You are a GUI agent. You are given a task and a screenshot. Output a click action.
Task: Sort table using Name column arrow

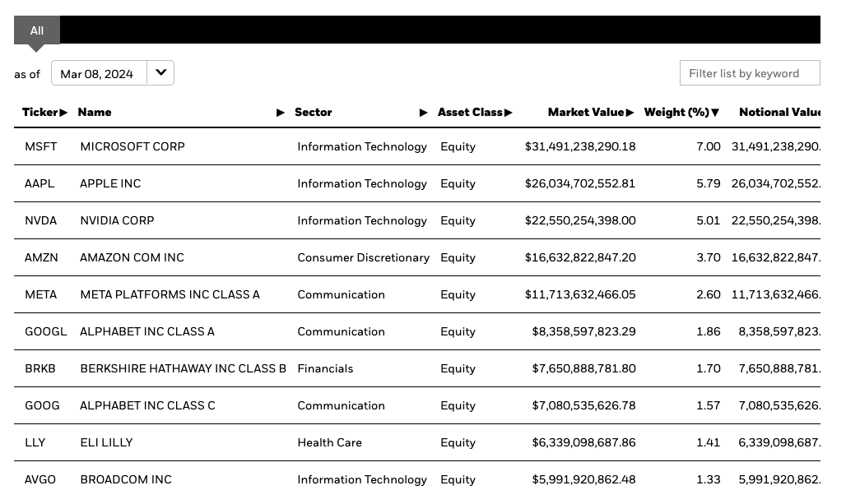click(281, 113)
